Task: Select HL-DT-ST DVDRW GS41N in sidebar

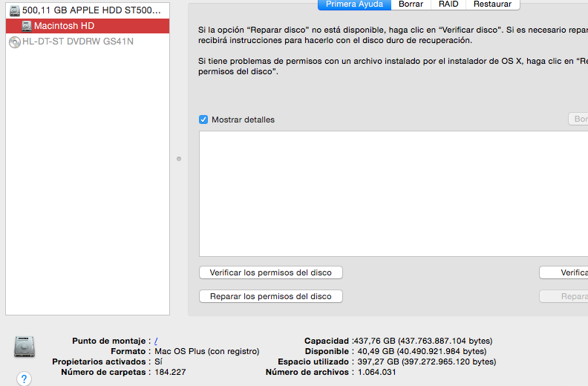Action: click(x=88, y=42)
